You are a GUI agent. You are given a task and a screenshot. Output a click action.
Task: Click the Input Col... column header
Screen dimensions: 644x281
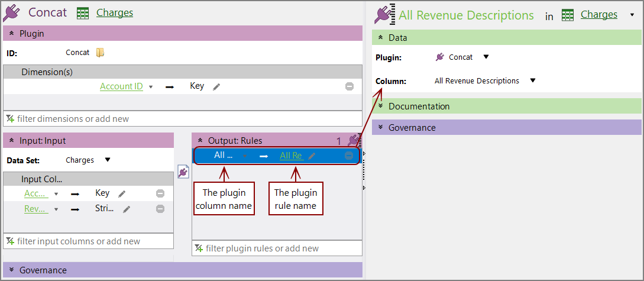[88, 179]
